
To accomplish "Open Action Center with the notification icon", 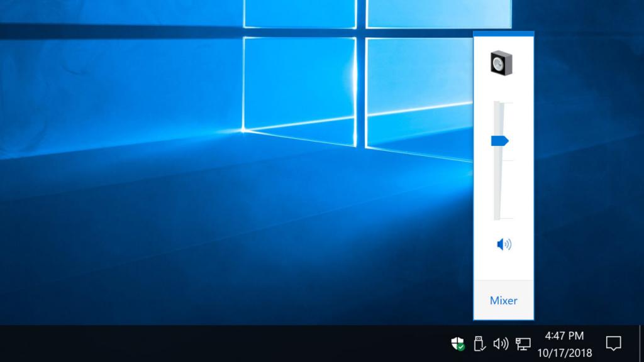I will point(614,344).
